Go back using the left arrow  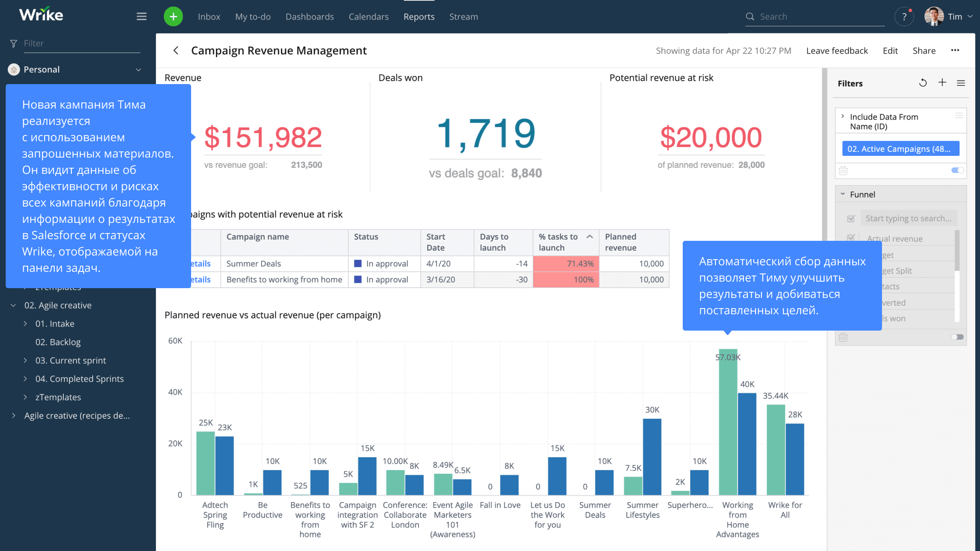[176, 51]
